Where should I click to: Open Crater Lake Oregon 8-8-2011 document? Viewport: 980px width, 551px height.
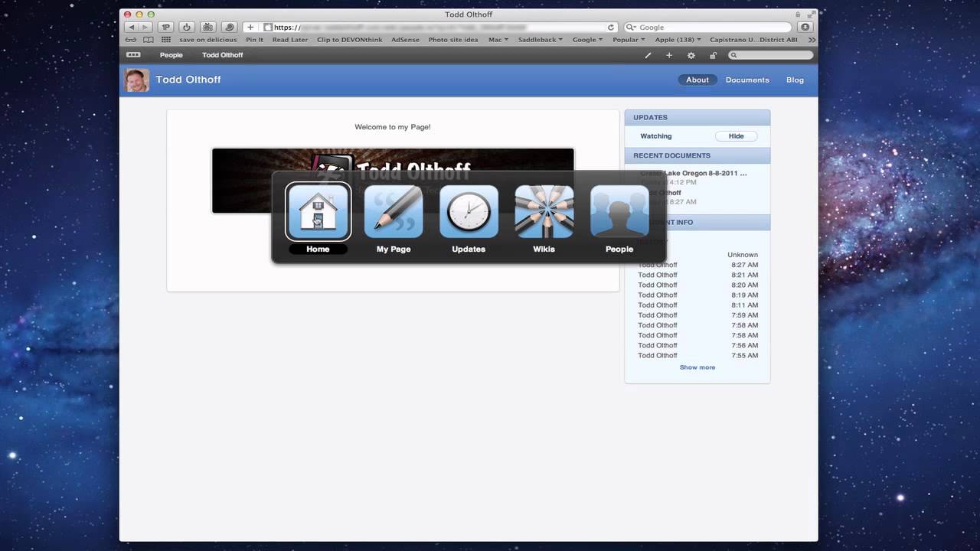[694, 173]
